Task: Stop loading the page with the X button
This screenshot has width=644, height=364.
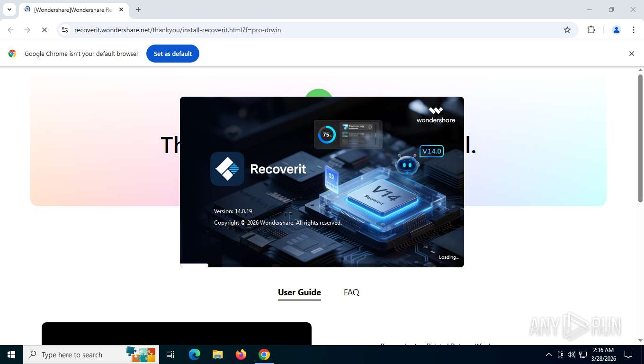Action: [44, 30]
